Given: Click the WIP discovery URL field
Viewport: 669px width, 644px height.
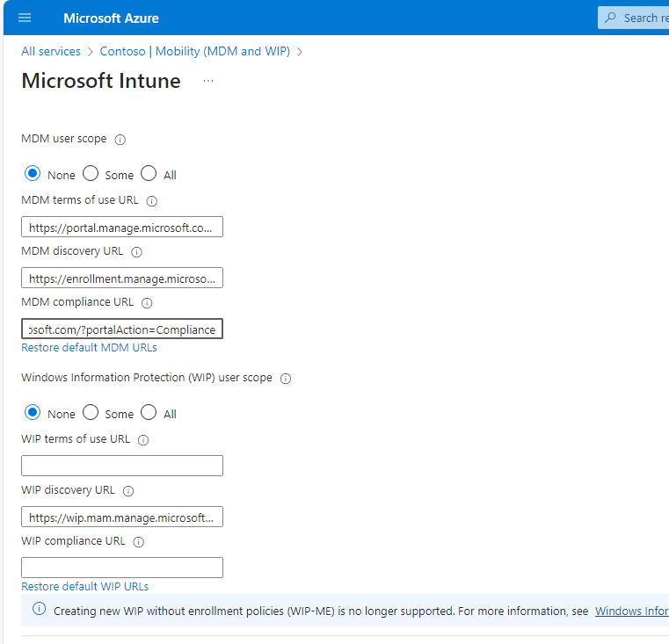Looking at the screenshot, I should click(122, 517).
